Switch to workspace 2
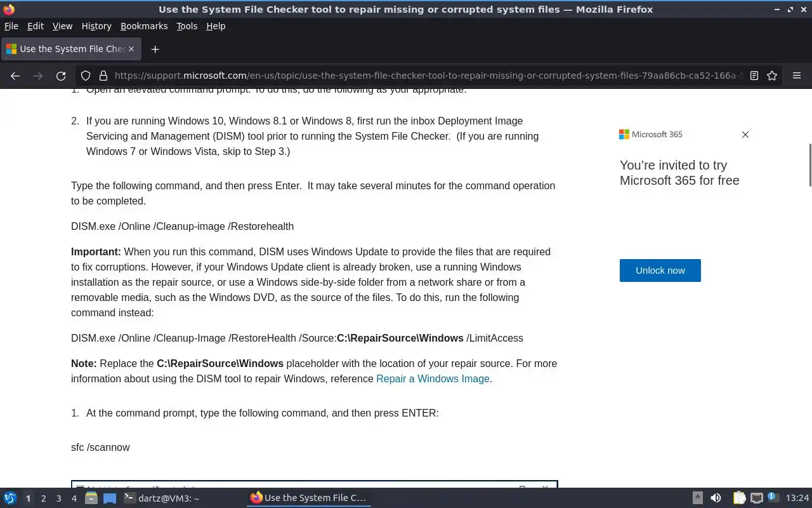 (x=43, y=498)
